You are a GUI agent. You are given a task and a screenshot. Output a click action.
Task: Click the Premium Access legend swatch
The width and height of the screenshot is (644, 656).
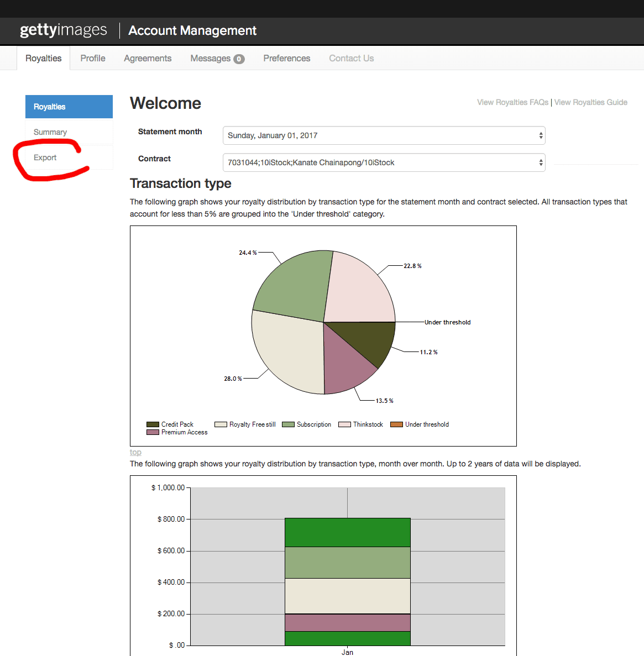[x=153, y=432]
